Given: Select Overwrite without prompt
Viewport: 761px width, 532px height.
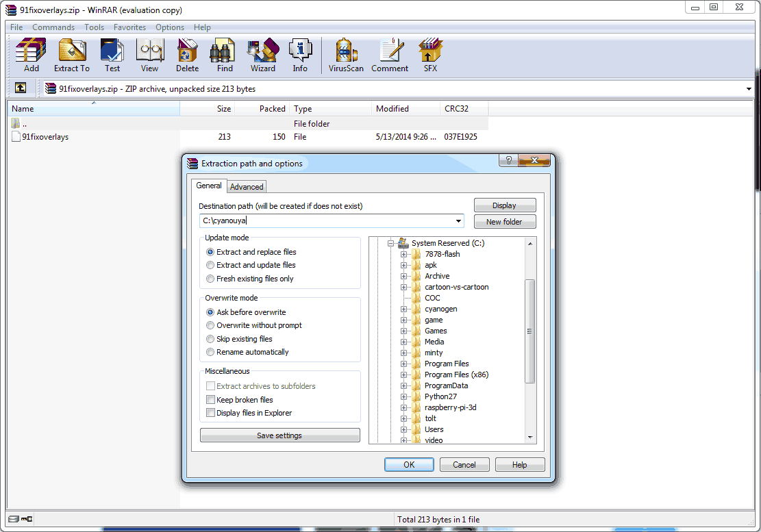Looking at the screenshot, I should [210, 325].
